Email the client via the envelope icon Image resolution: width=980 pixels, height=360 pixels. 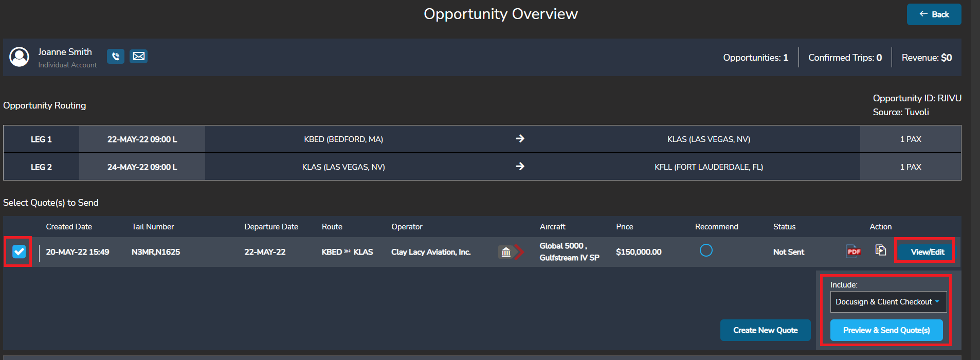click(x=139, y=56)
